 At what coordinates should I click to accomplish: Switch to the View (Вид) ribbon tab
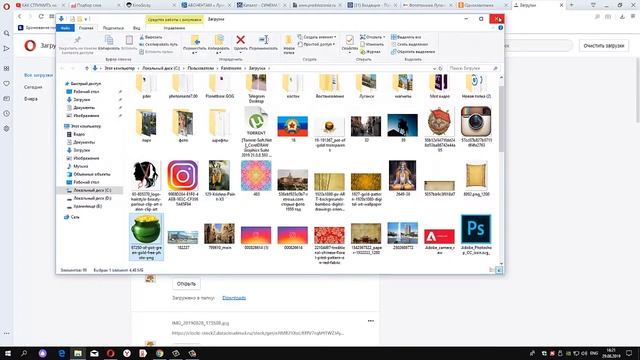pos(136,28)
